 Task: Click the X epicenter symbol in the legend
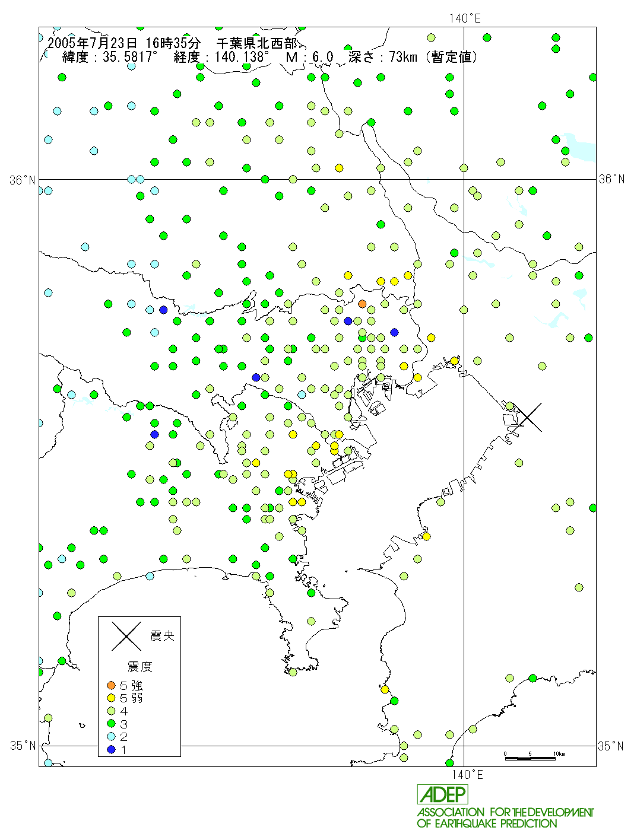click(126, 636)
